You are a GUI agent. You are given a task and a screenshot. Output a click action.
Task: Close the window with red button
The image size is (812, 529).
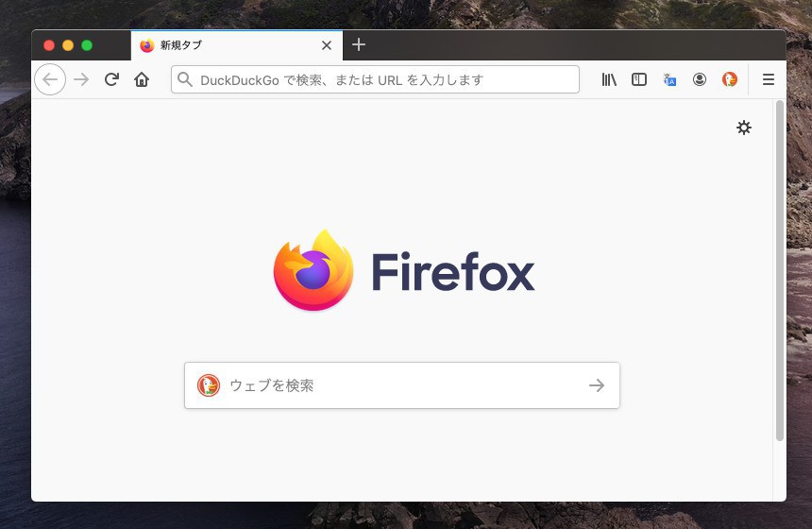tap(49, 45)
